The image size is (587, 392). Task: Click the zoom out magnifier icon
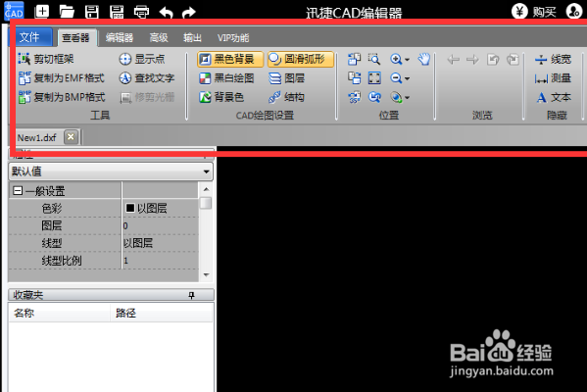click(396, 78)
